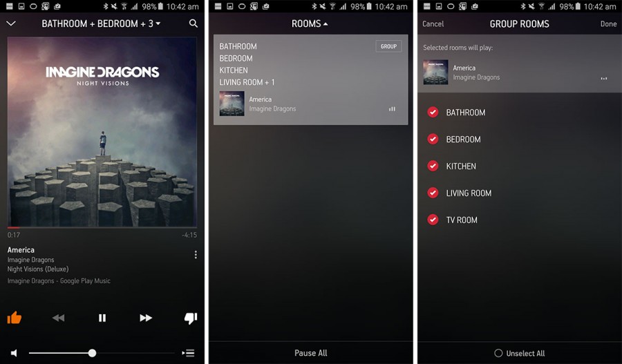Tap the orange thumbs up icon

click(x=15, y=318)
